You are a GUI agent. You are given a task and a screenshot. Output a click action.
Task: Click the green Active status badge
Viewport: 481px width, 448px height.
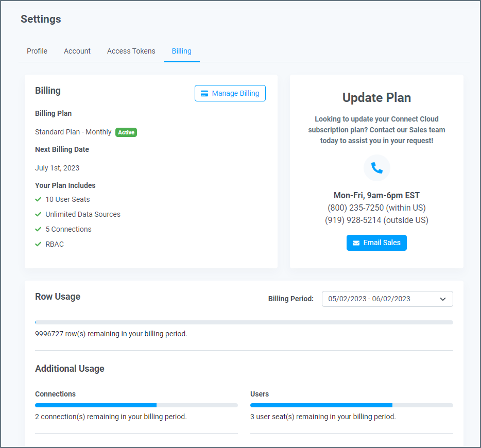click(126, 132)
